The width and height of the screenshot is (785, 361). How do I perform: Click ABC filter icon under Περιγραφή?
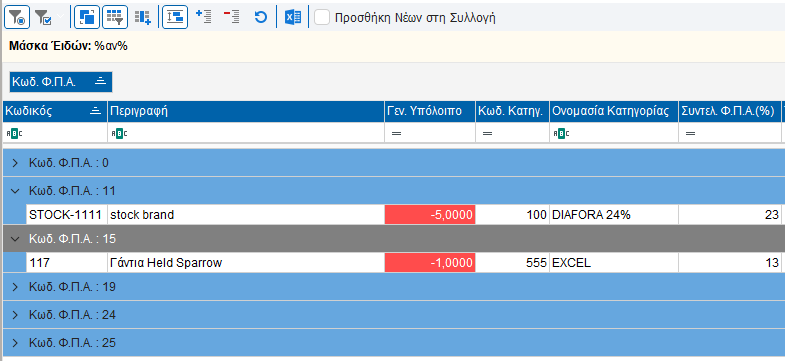119,134
